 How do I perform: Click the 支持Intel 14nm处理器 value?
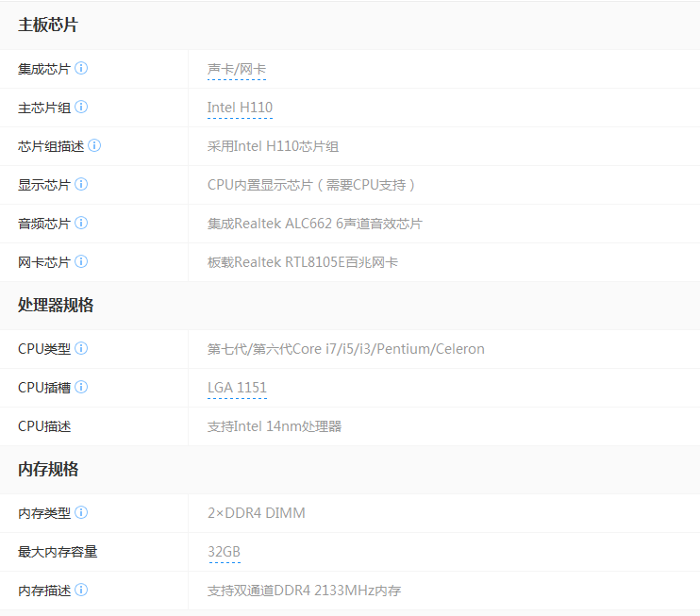click(275, 426)
